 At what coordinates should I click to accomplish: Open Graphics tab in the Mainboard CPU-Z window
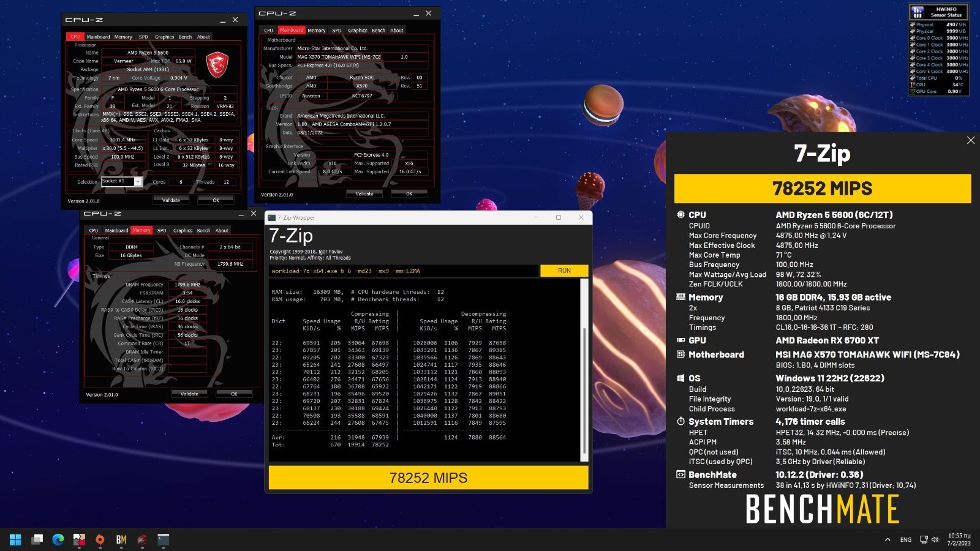click(358, 30)
